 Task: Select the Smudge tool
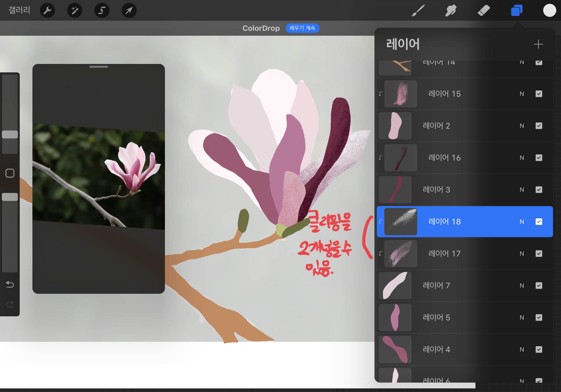[451, 11]
